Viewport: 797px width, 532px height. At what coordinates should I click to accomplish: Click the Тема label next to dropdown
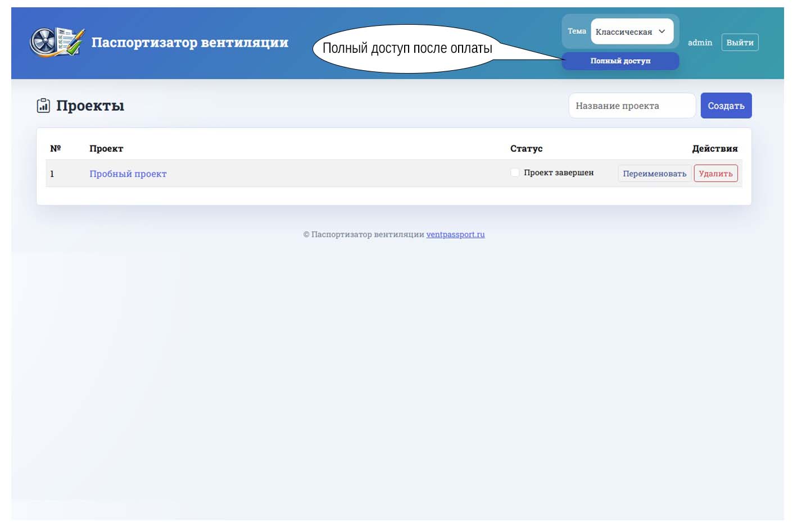(x=577, y=31)
